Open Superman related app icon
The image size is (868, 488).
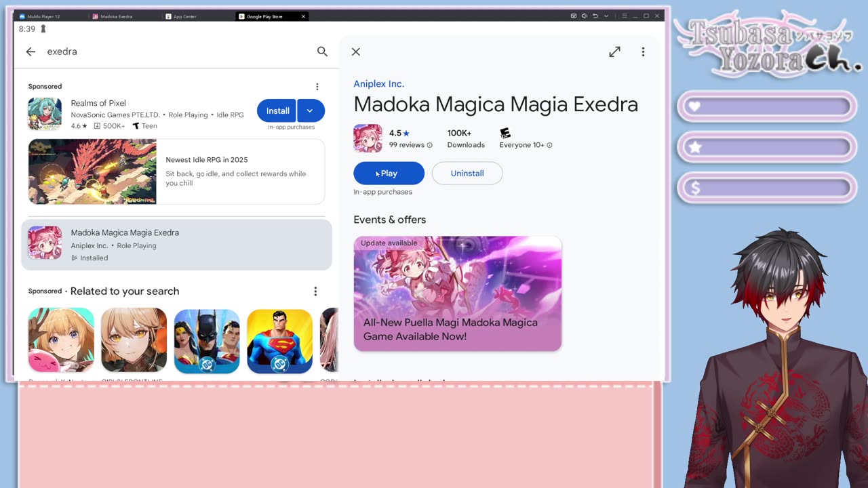coord(279,341)
